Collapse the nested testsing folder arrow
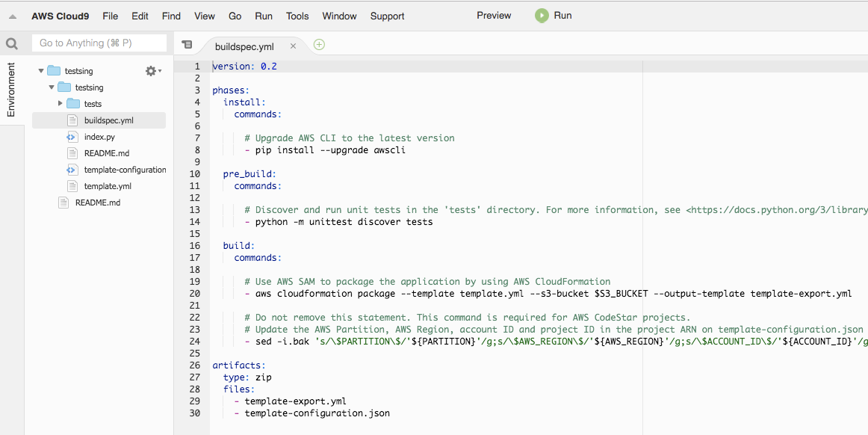This screenshot has width=868, height=435. [x=52, y=87]
